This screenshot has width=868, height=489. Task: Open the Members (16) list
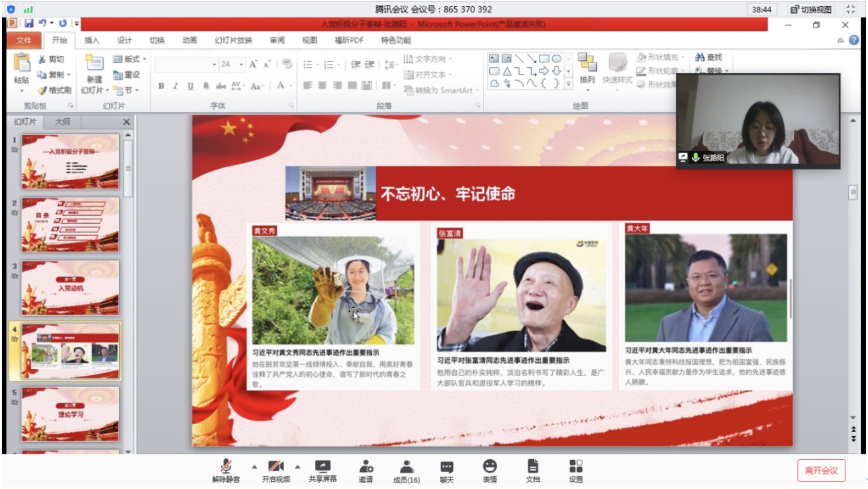pyautogui.click(x=406, y=471)
